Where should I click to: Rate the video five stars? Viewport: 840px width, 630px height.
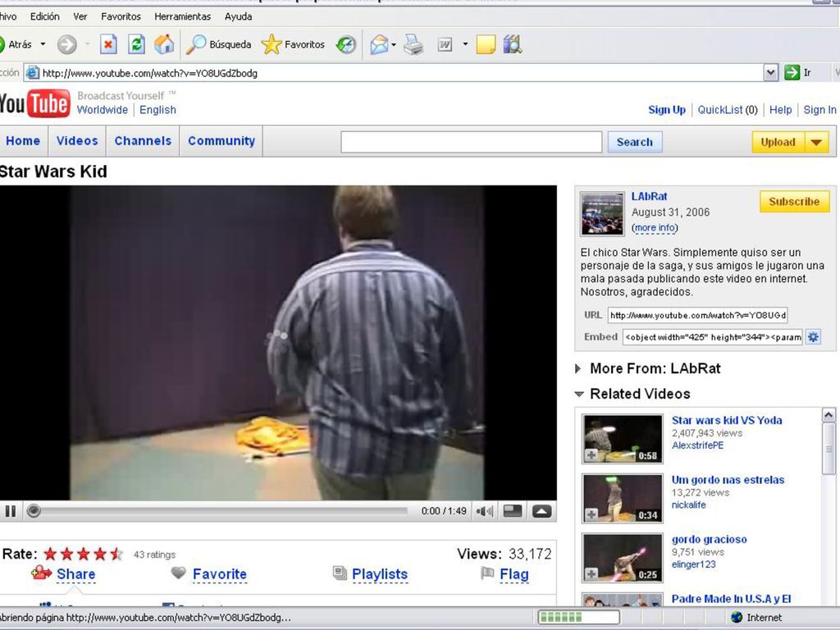116,554
